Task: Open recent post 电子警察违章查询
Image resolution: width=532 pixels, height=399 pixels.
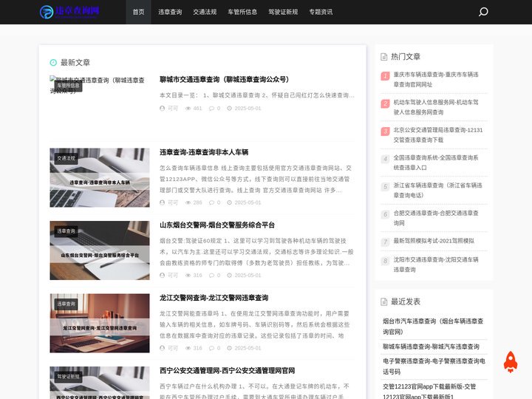Action: (x=434, y=366)
